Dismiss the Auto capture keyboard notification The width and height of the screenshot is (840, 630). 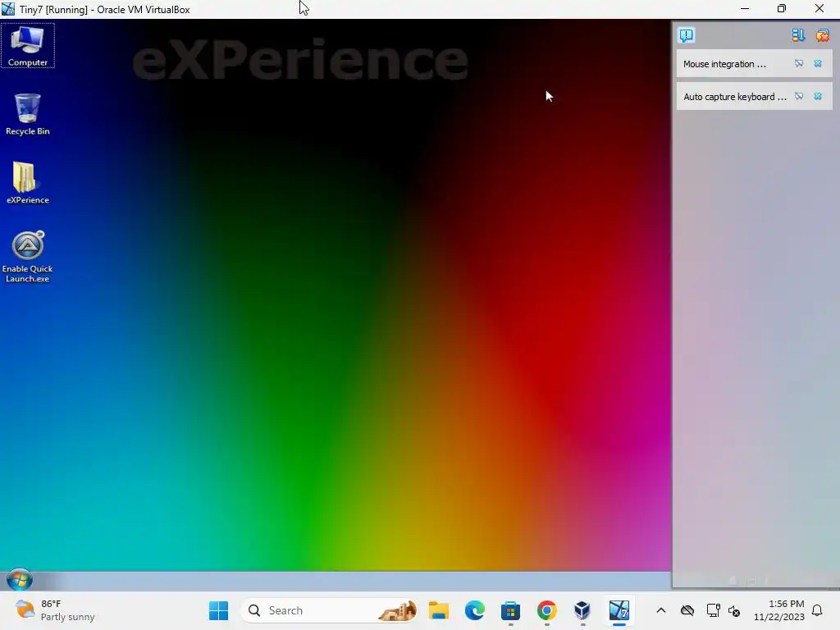point(818,97)
